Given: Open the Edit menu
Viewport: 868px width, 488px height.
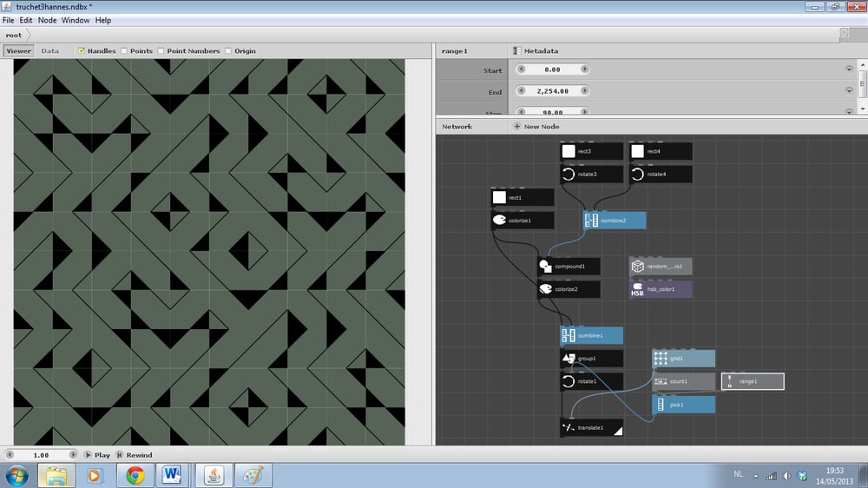Looking at the screenshot, I should [26, 20].
